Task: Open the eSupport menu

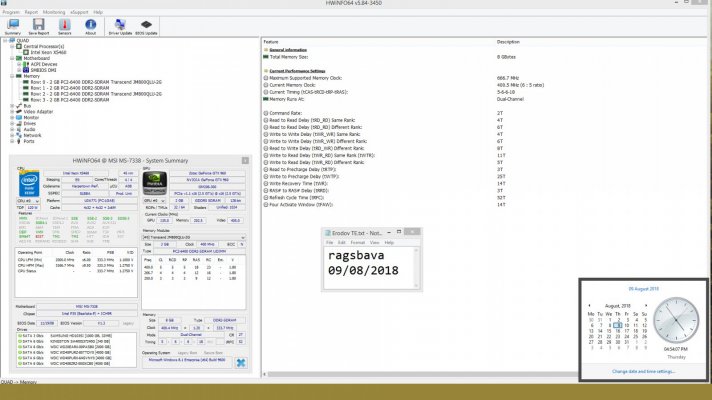Action: 79,12
